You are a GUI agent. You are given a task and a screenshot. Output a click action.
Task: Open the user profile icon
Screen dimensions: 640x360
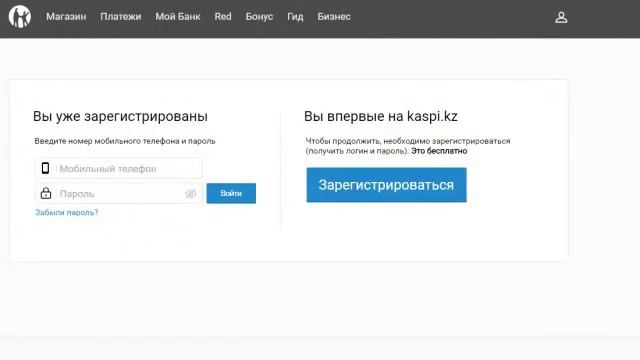[x=561, y=17]
